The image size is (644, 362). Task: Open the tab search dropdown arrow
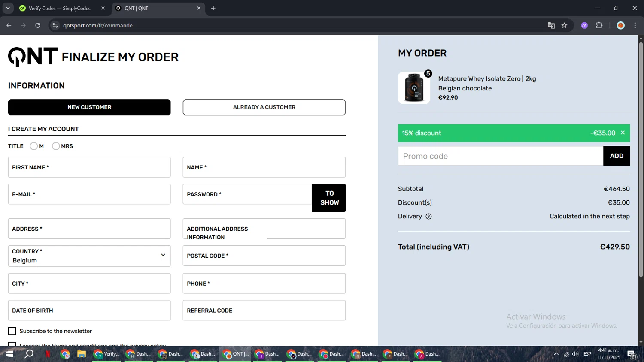click(8, 8)
